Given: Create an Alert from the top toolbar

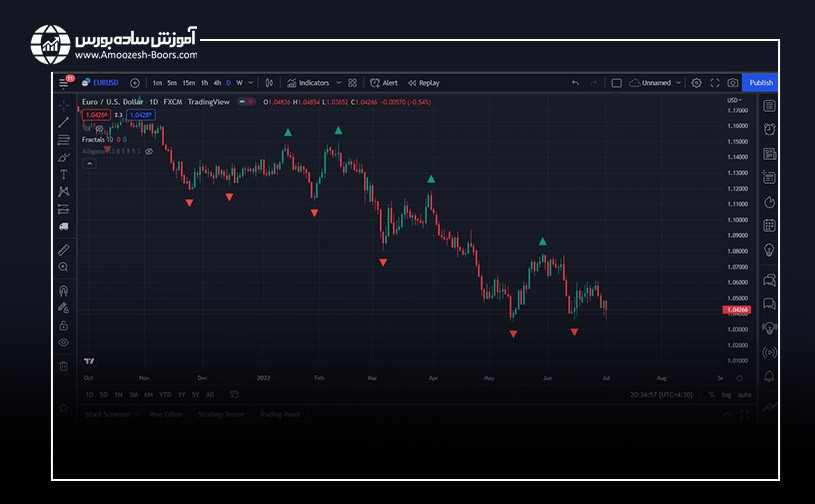Looking at the screenshot, I should click(x=384, y=83).
